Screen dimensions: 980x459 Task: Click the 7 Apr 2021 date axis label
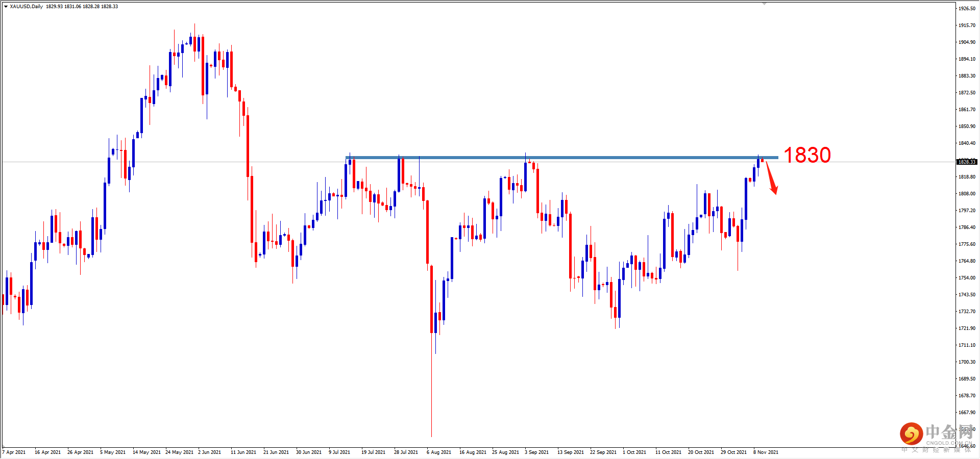[14, 452]
